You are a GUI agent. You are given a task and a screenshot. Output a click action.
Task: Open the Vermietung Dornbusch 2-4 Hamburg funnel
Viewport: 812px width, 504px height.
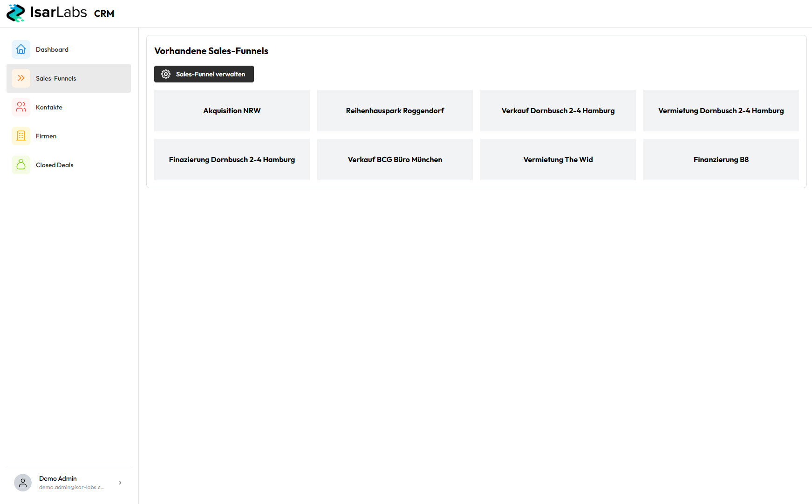point(721,110)
